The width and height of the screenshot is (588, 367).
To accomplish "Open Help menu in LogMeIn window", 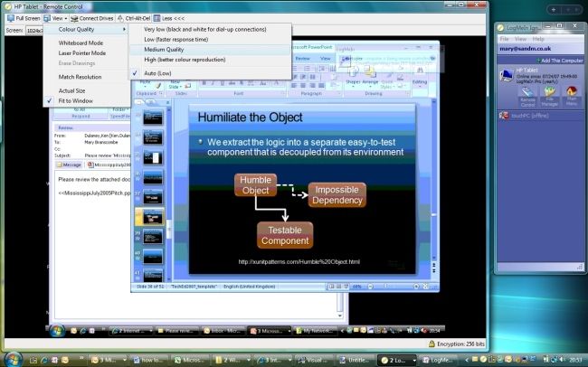I will [x=538, y=39].
